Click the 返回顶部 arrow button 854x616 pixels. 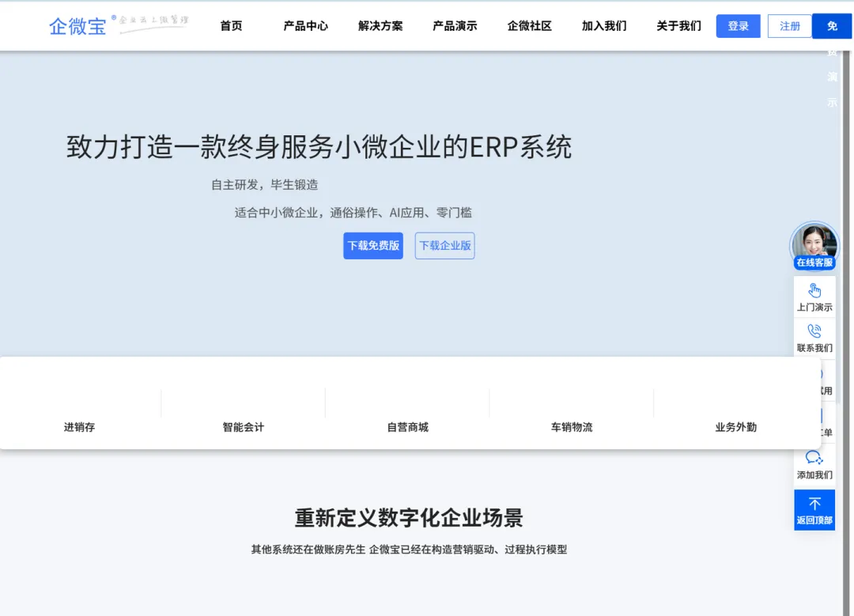pyautogui.click(x=814, y=510)
